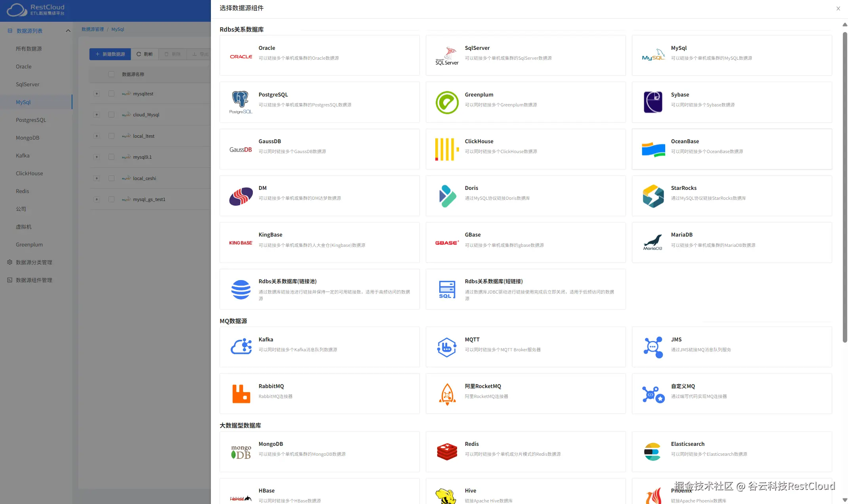
Task: Pick the Kafka cloud icon
Action: (x=241, y=347)
